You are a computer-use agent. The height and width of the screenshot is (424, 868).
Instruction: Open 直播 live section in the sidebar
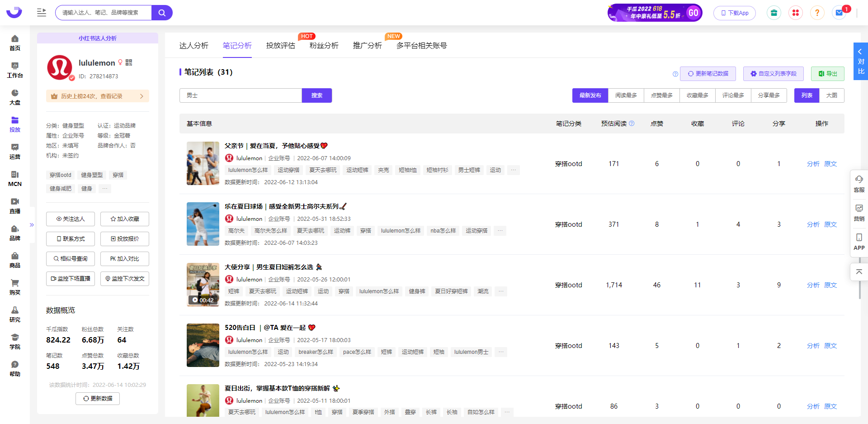pyautogui.click(x=15, y=206)
